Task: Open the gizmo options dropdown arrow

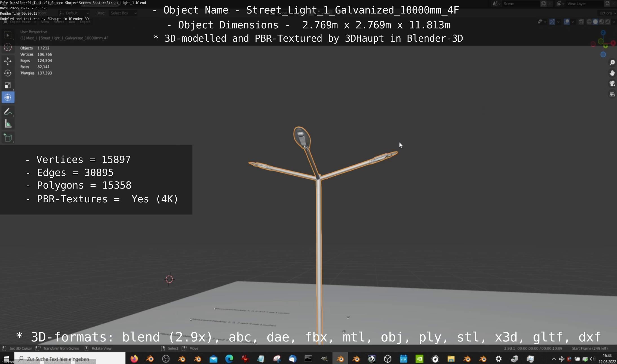Action: coord(558,22)
